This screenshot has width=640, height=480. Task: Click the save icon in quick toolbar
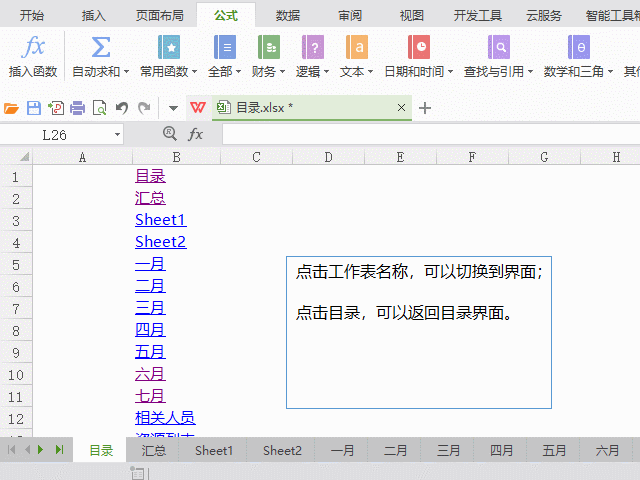tap(33, 108)
